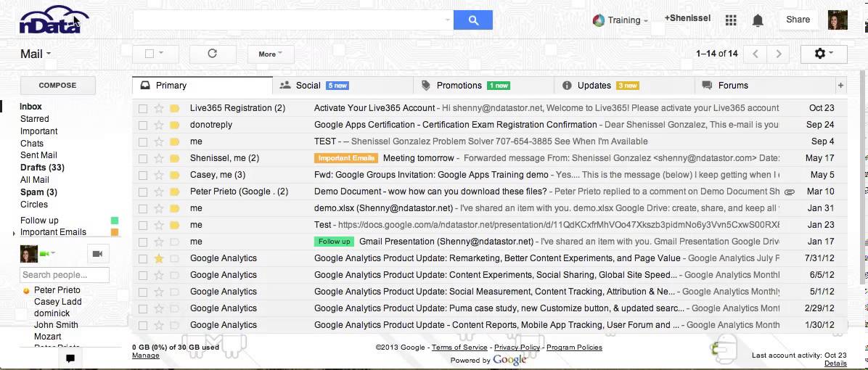Click the Training circle logo icon
868x370 pixels.
[x=599, y=20]
